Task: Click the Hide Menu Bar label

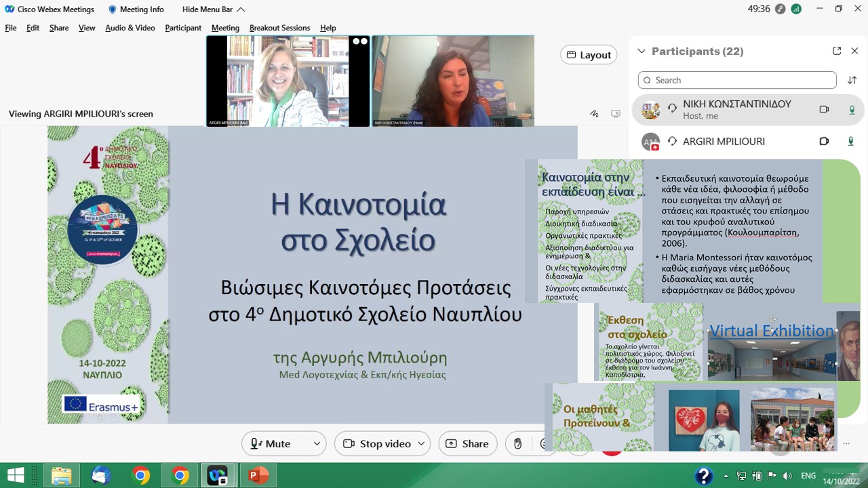Action: (208, 9)
